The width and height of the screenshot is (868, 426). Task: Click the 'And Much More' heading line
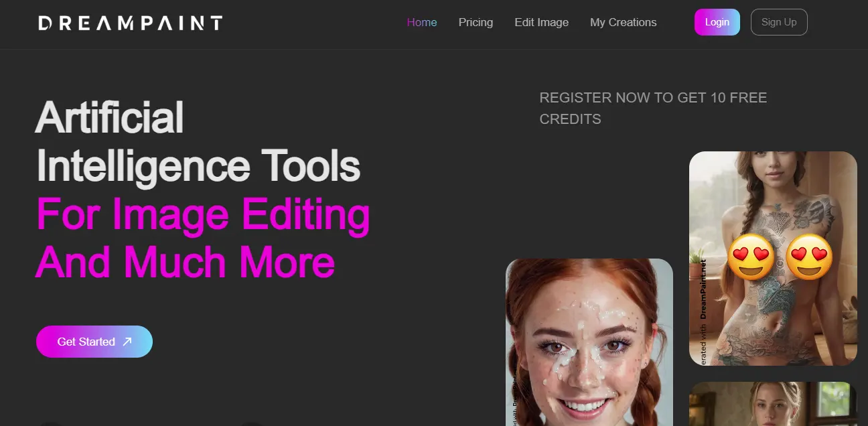(x=185, y=262)
